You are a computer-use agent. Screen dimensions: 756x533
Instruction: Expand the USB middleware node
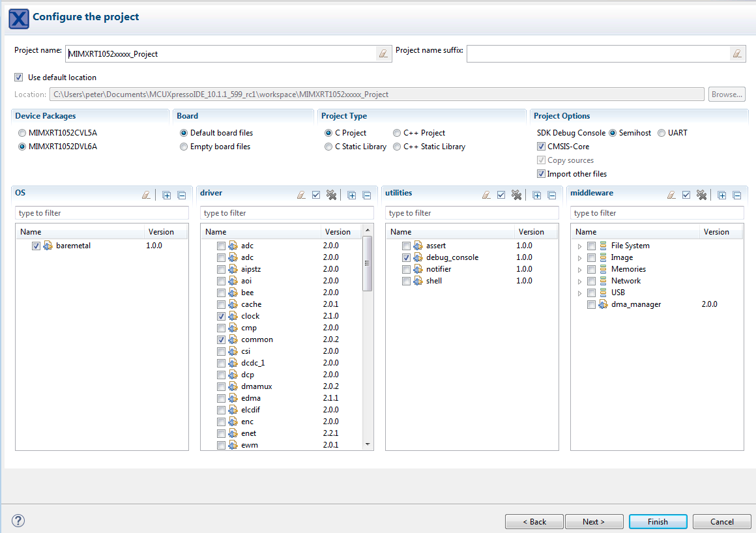pos(579,293)
